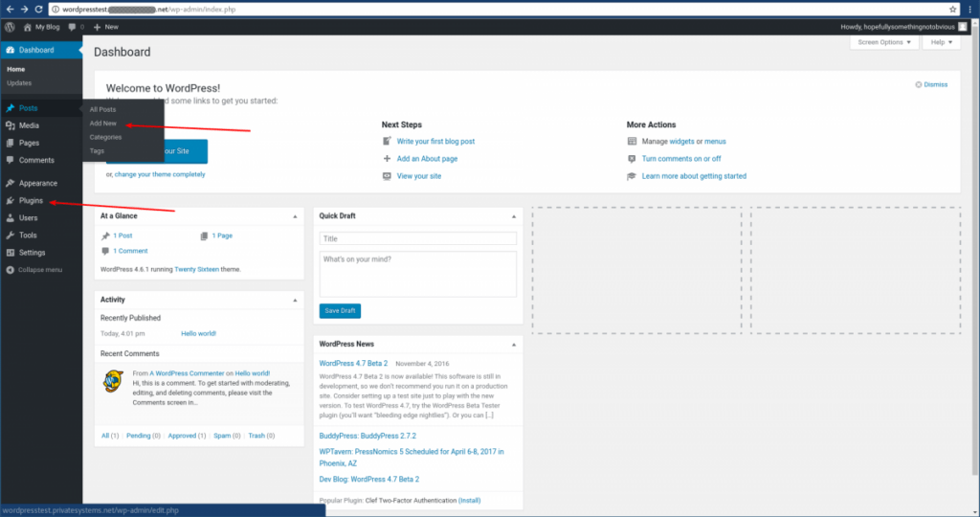This screenshot has width=980, height=517.
Task: Filter comments by Spam
Action: [222, 436]
